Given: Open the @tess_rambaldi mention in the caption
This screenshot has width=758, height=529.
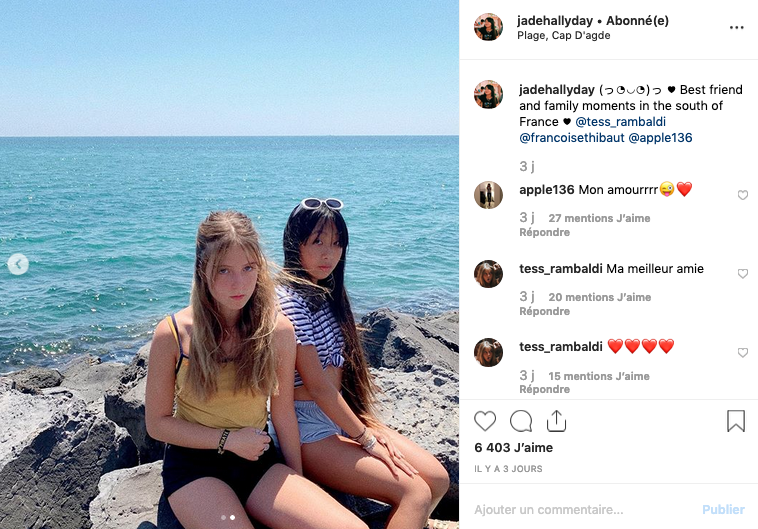Looking at the screenshot, I should [x=620, y=121].
